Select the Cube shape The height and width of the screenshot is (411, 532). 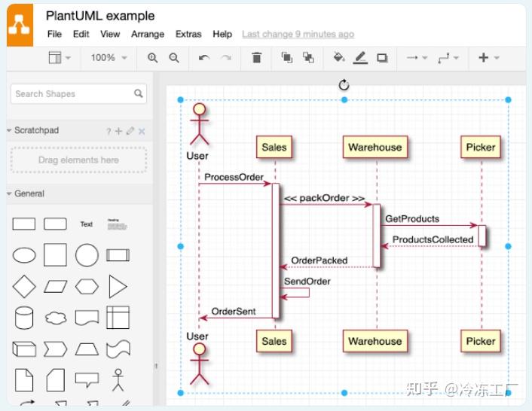click(x=24, y=349)
